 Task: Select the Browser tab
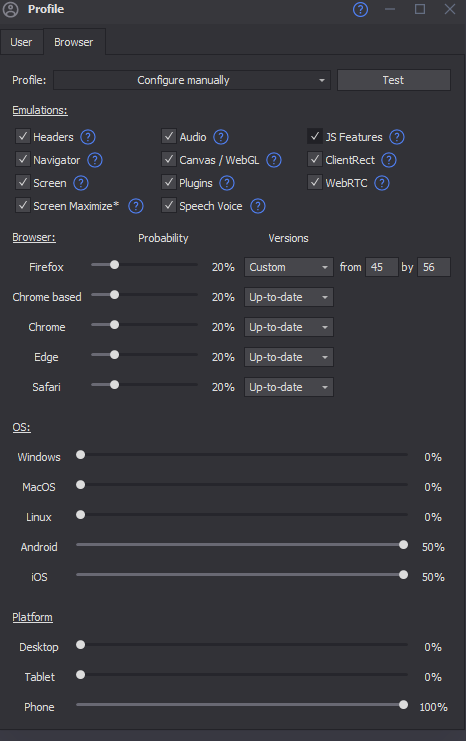[x=74, y=42]
